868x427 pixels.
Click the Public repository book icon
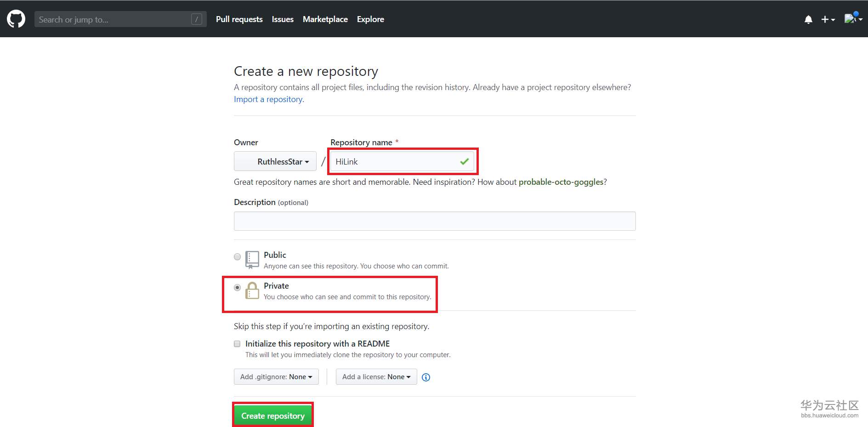pyautogui.click(x=252, y=259)
